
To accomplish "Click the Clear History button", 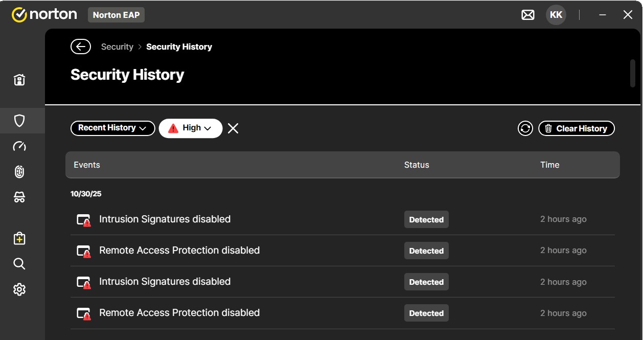I will pos(577,128).
